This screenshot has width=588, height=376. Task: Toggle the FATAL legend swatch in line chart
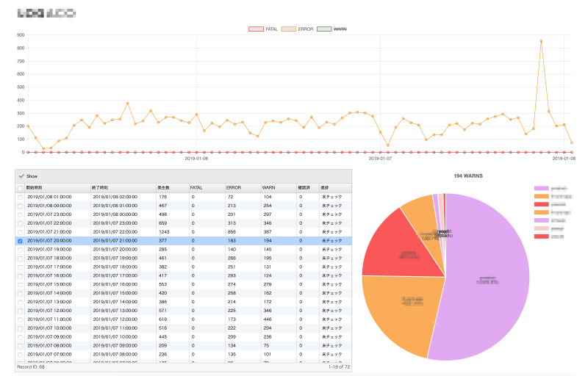[256, 29]
